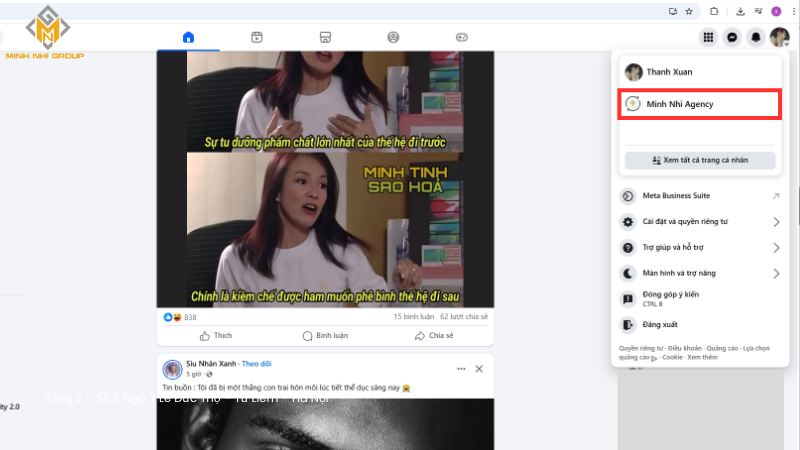Click the Quyền riêng tư footer link
800x450 pixels.
click(641, 348)
